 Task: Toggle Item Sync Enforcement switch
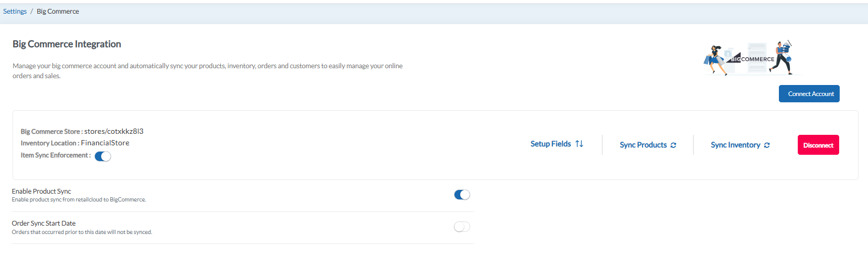click(x=103, y=156)
